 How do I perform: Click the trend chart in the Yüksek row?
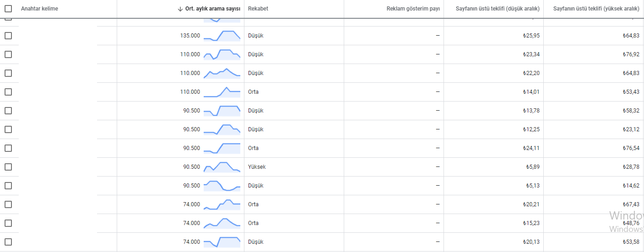click(222, 167)
